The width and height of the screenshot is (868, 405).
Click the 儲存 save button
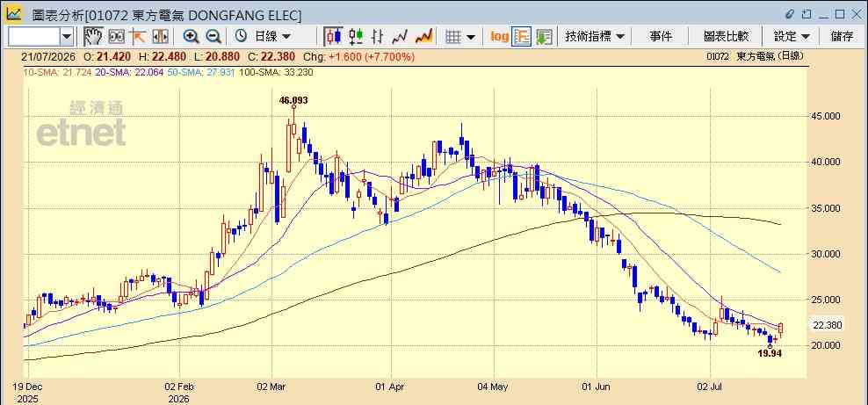842,37
